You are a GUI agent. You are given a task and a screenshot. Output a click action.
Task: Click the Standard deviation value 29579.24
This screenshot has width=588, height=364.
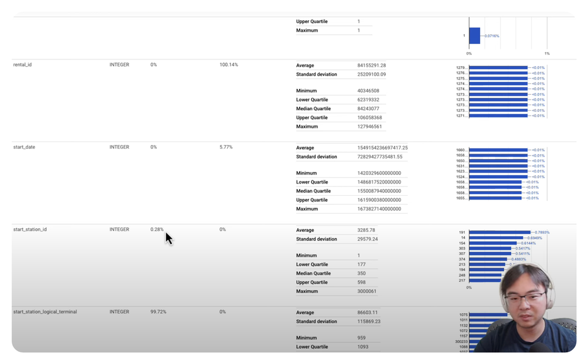(x=367, y=239)
